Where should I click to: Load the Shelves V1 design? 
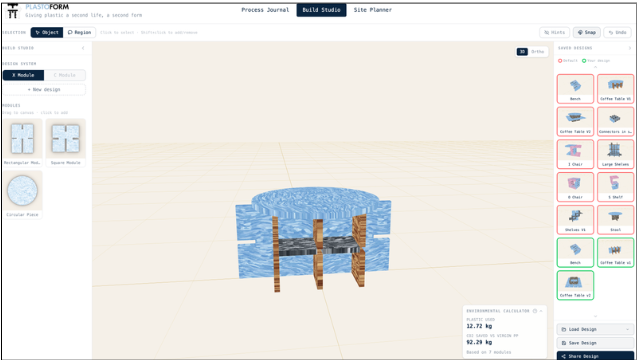tap(575, 220)
